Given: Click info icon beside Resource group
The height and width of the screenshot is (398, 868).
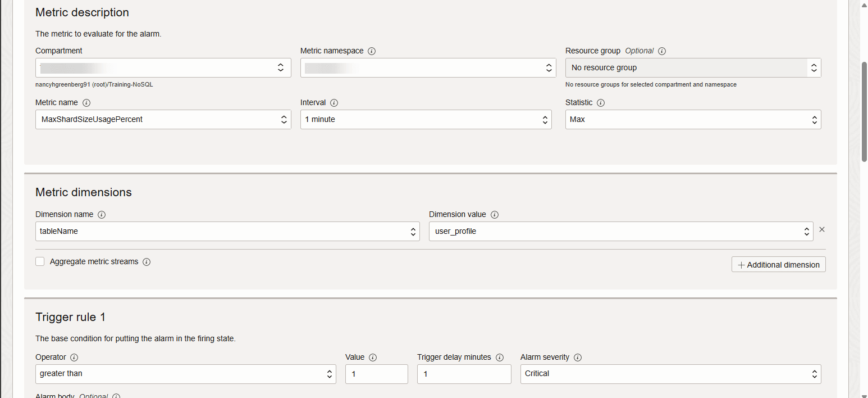Looking at the screenshot, I should pos(662,51).
